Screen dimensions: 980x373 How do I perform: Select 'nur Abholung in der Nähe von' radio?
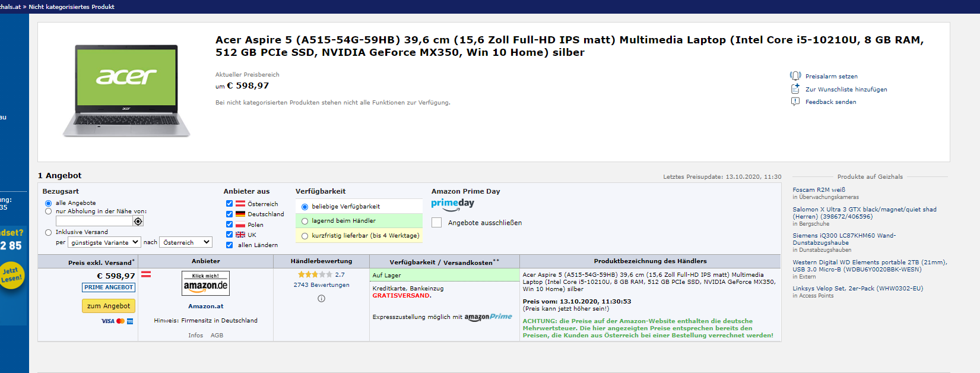(49, 211)
